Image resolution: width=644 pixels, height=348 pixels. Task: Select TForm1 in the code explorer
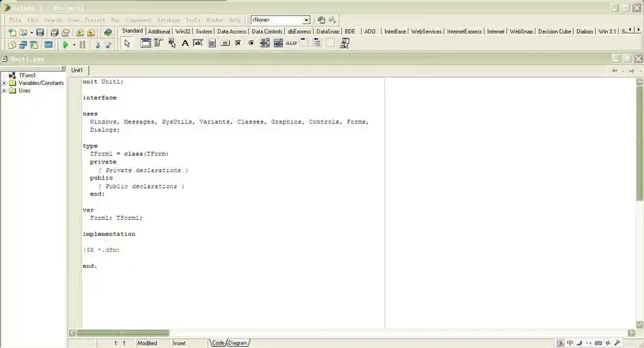(x=27, y=75)
